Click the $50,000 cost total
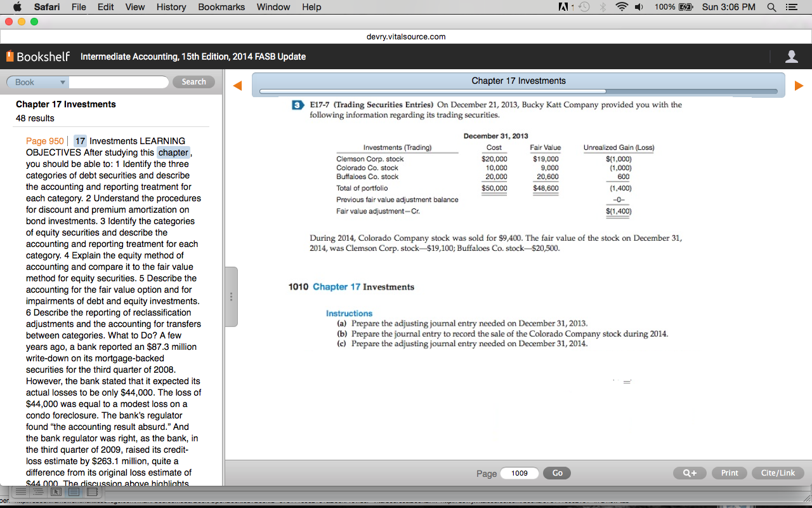This screenshot has width=812, height=508. [495, 188]
